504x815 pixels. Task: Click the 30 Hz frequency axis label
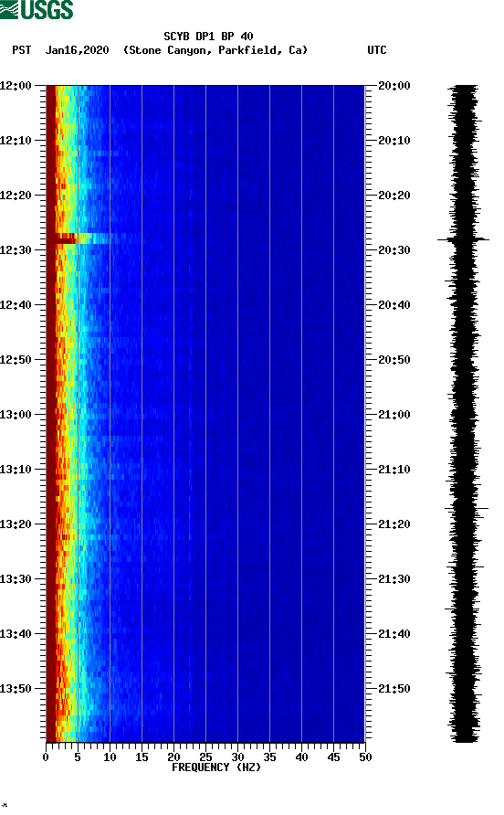point(238,757)
